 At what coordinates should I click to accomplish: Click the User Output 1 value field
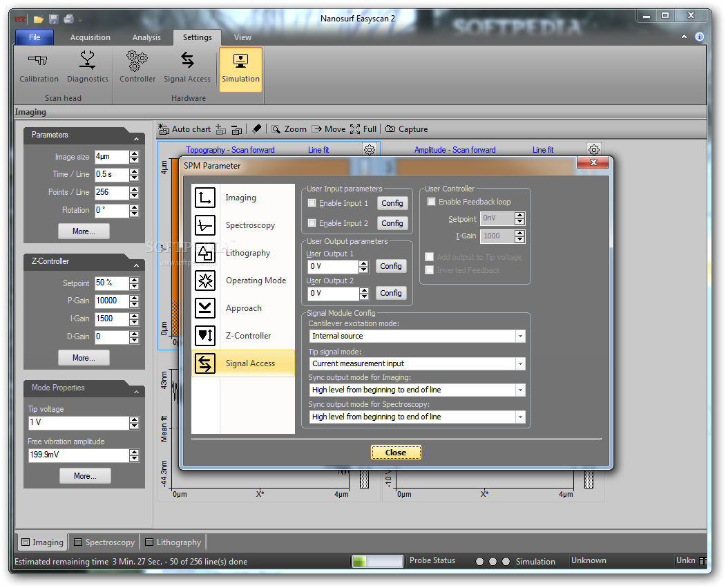[334, 267]
